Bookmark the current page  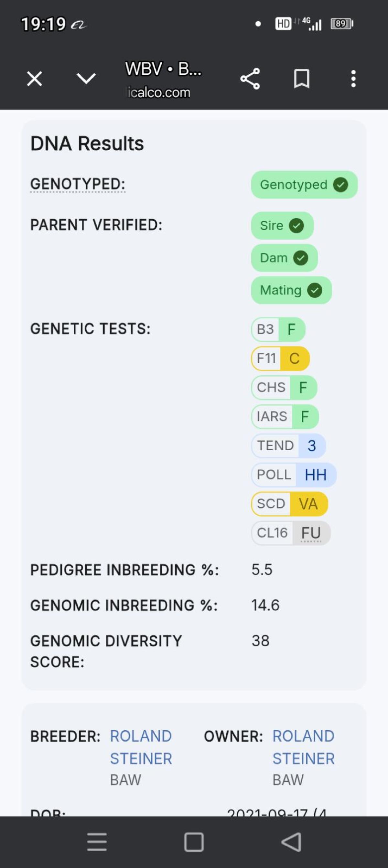[301, 79]
